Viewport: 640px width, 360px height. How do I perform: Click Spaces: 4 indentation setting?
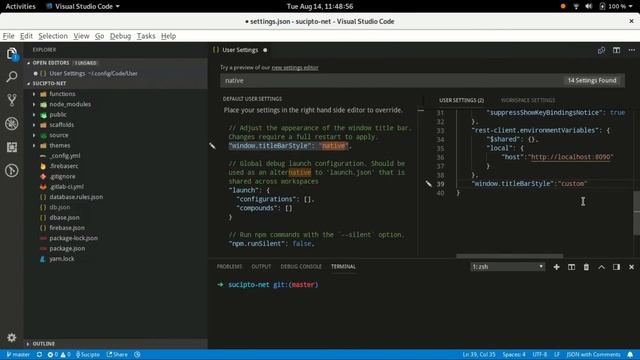514,355
